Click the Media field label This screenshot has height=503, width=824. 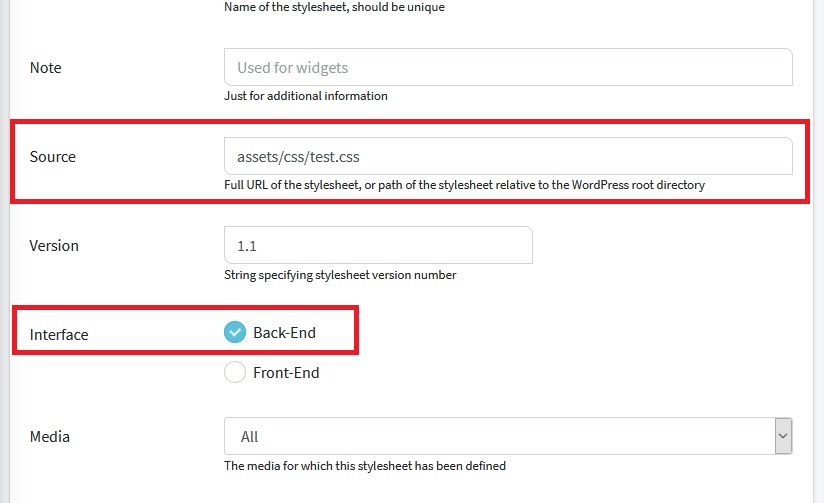point(50,436)
